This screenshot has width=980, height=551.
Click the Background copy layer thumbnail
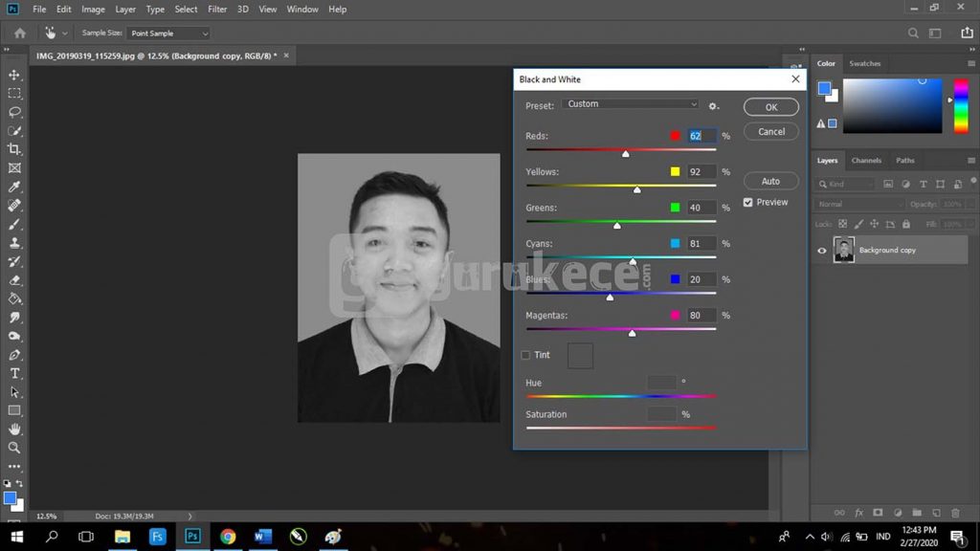pyautogui.click(x=844, y=250)
